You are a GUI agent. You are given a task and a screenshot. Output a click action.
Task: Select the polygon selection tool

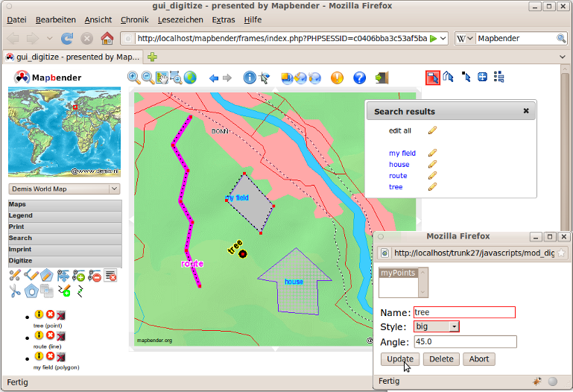coord(448,77)
